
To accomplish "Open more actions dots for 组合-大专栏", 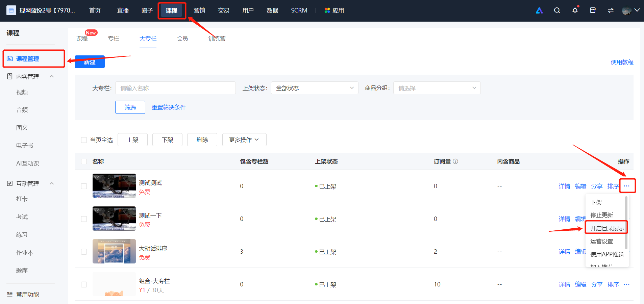I will 627,284.
